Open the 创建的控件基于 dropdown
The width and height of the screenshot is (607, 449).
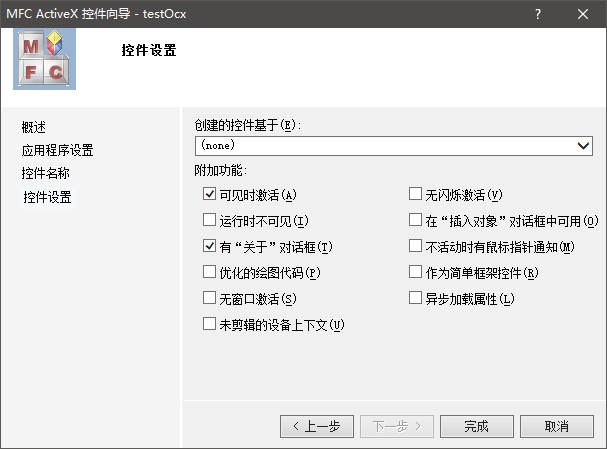(584, 146)
